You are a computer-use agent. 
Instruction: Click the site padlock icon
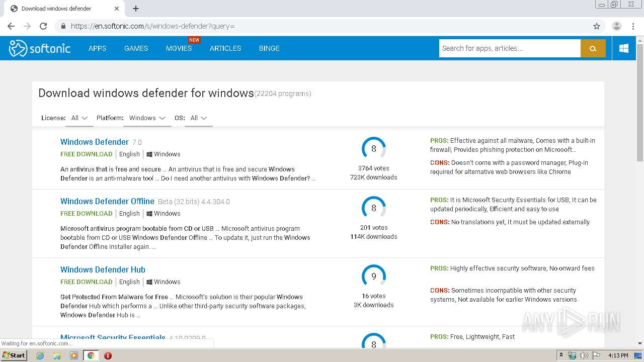63,26
